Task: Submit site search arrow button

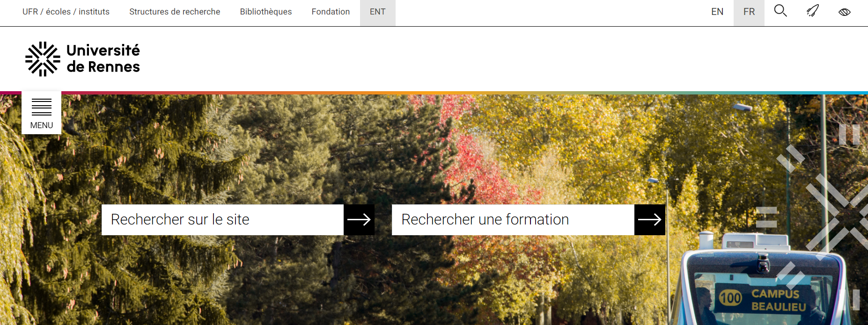Action: pos(359,220)
